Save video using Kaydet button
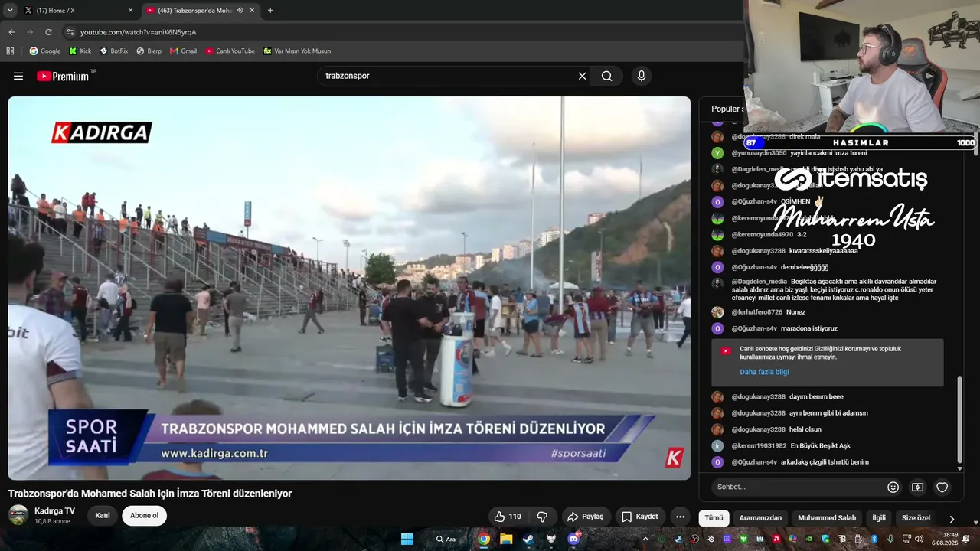The image size is (980, 551). (640, 517)
